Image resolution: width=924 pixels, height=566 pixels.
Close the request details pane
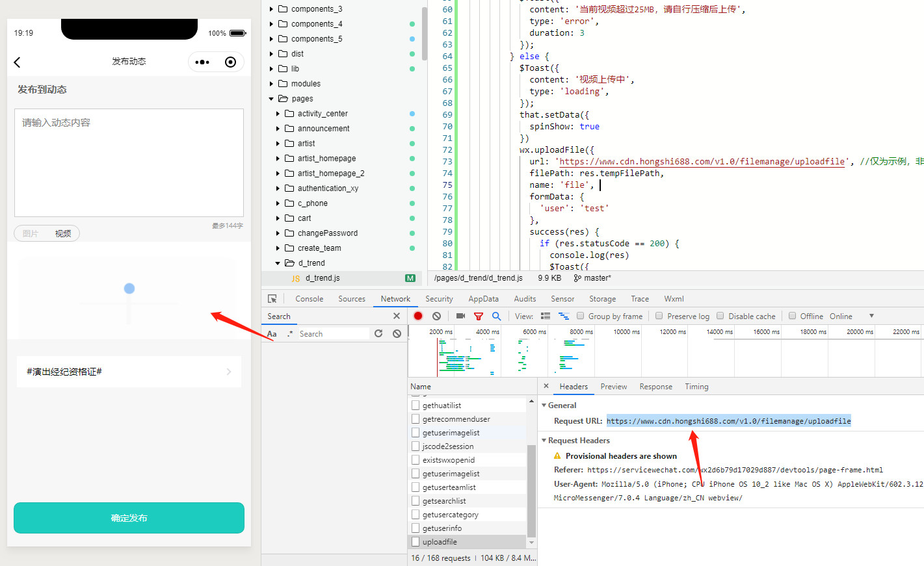546,386
